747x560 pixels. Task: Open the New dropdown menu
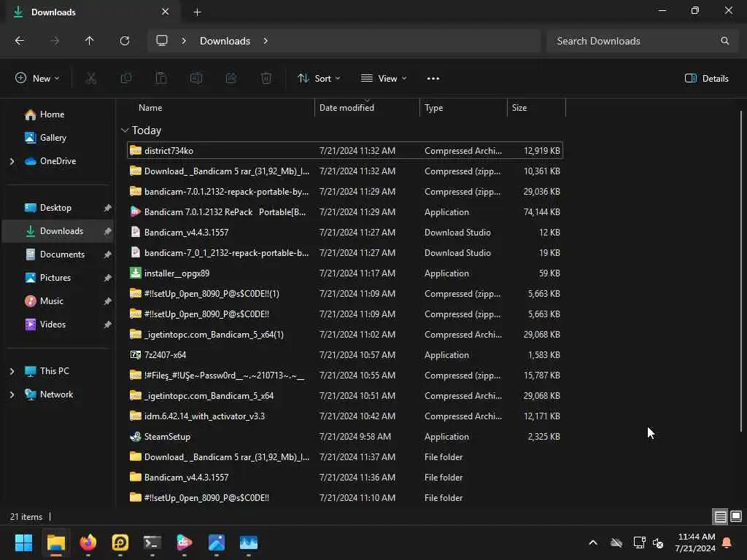[x=37, y=79]
